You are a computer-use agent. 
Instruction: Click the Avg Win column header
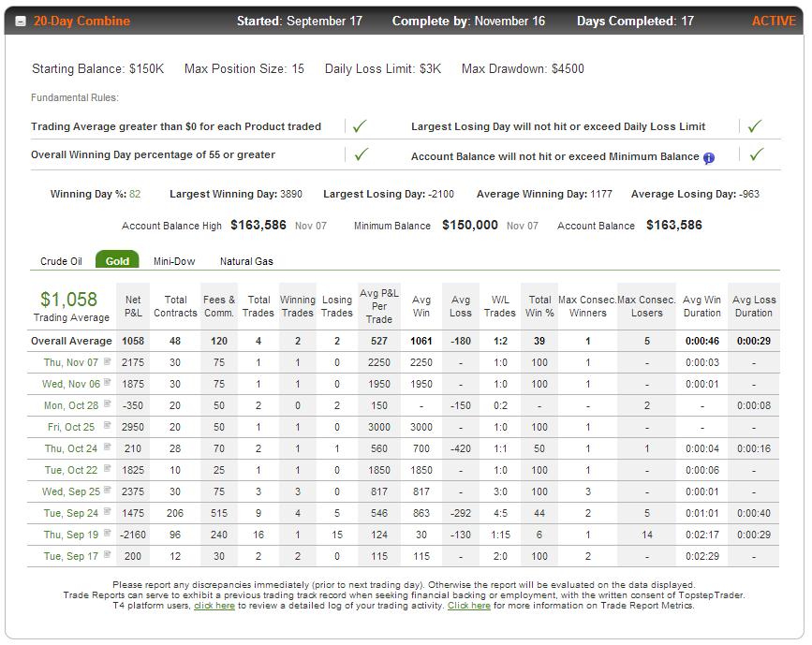tap(421, 306)
